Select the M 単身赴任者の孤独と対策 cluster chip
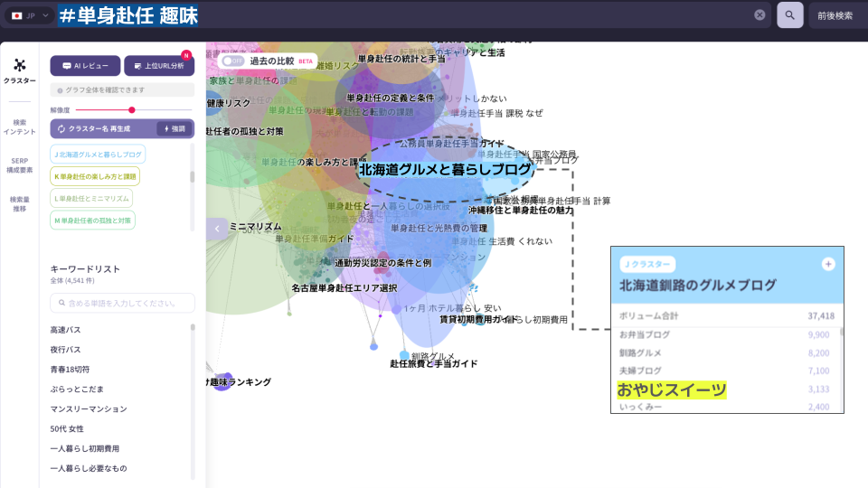The height and width of the screenshot is (488, 868). tap(92, 220)
